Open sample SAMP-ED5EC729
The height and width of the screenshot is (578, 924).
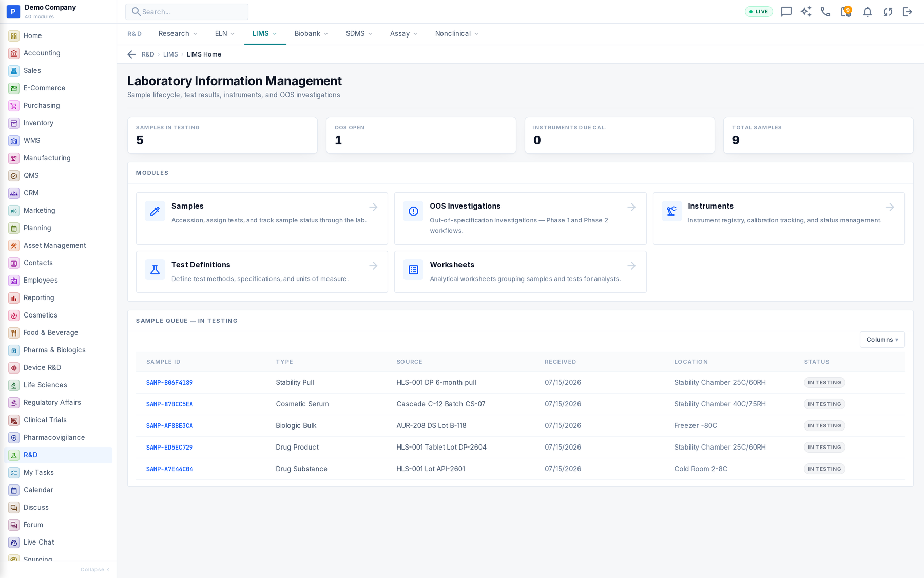point(169,448)
